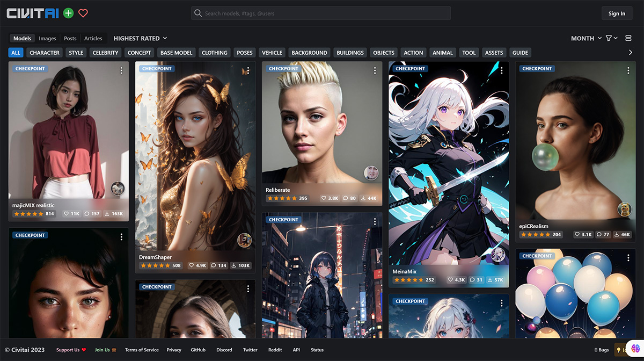
Task: Open the three-dot menu on the Reliberate card
Action: (x=375, y=70)
